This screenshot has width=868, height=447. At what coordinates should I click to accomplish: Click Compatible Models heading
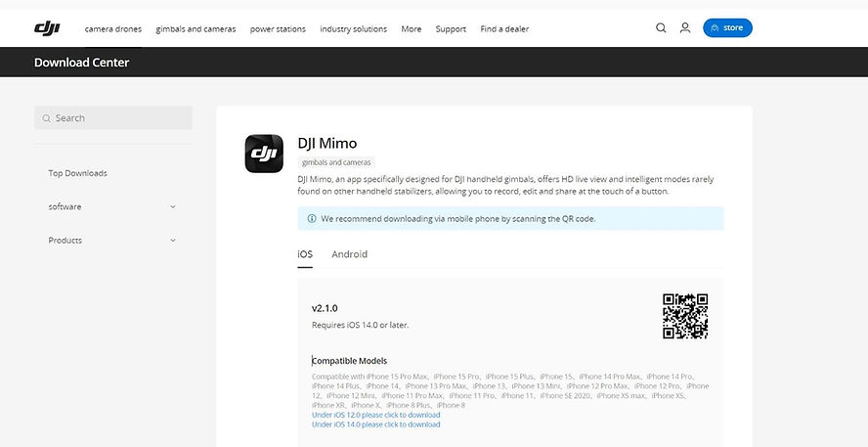point(349,361)
